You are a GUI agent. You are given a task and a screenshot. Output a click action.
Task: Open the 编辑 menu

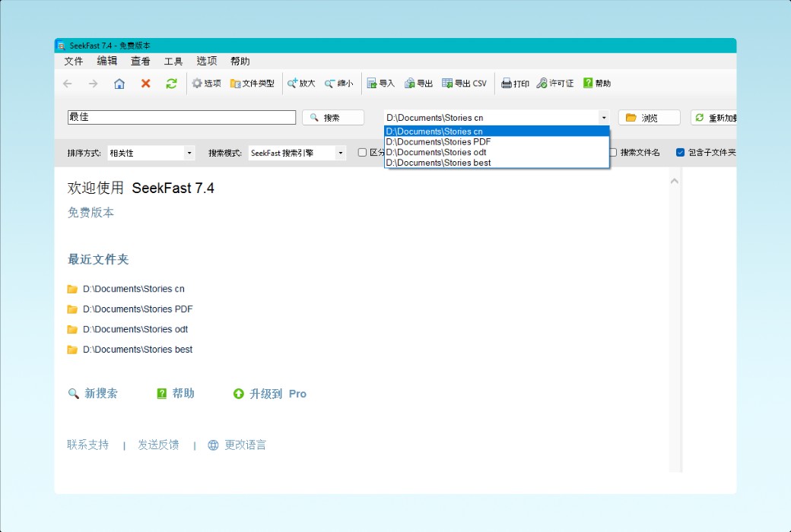[107, 61]
